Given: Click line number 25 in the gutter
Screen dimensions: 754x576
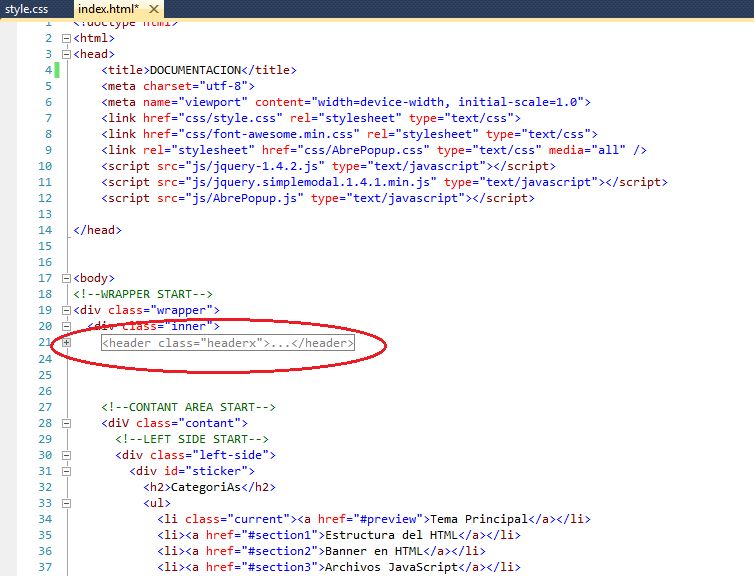Looking at the screenshot, I should coord(45,375).
